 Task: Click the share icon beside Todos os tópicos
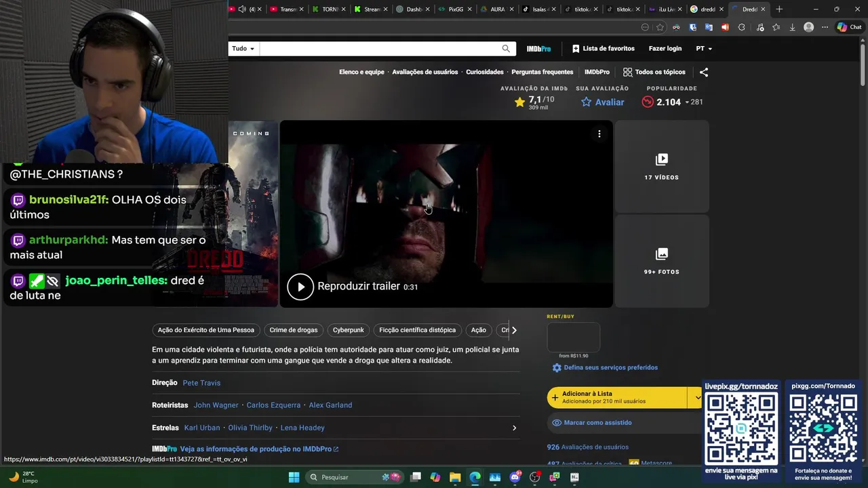point(704,72)
